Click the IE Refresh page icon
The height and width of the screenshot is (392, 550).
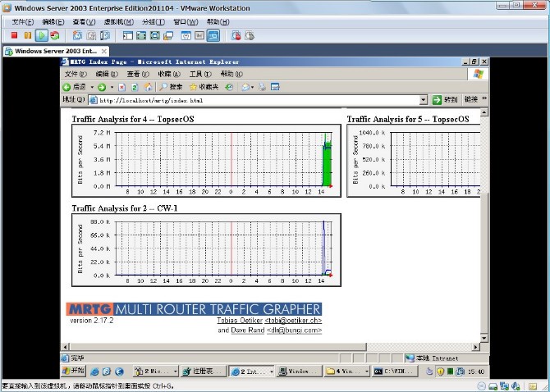(135, 86)
